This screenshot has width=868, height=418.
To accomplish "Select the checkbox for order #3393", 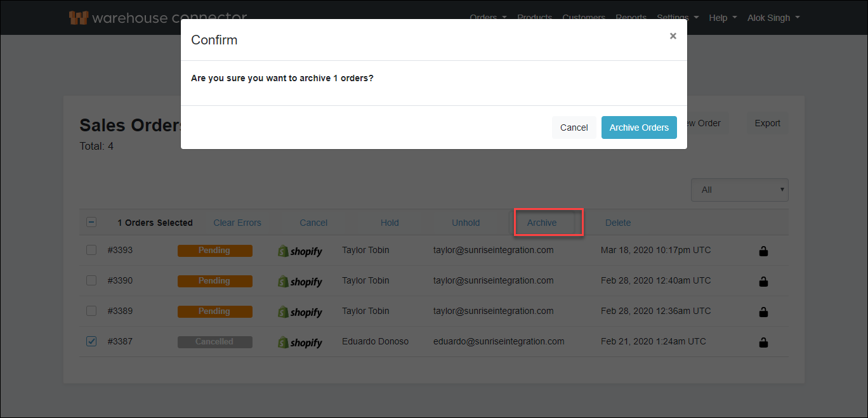I will (x=91, y=250).
